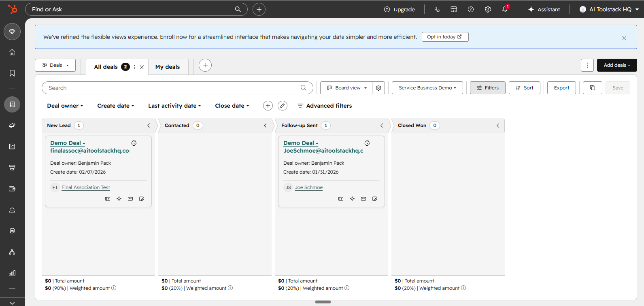Add a new view tab with the plus button
Image resolution: width=644 pixels, height=306 pixels.
point(205,65)
